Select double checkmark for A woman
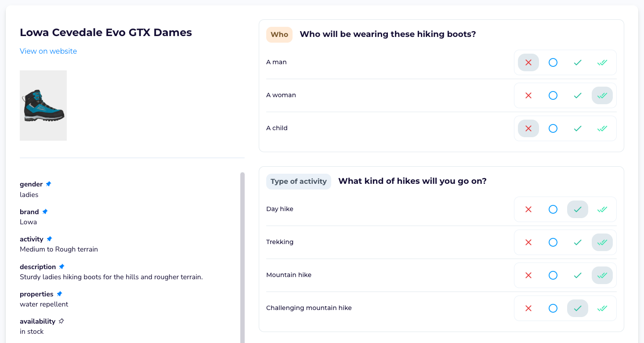 pos(602,95)
